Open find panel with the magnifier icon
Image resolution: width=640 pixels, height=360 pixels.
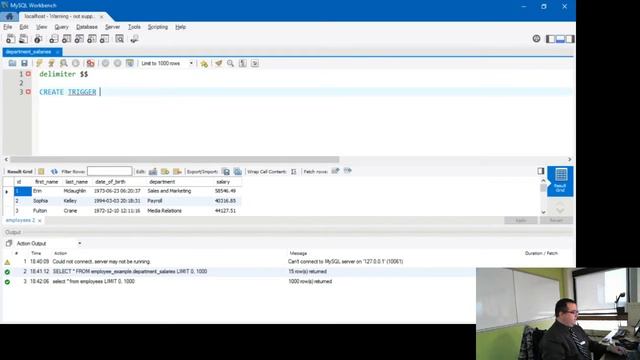[x=231, y=63]
